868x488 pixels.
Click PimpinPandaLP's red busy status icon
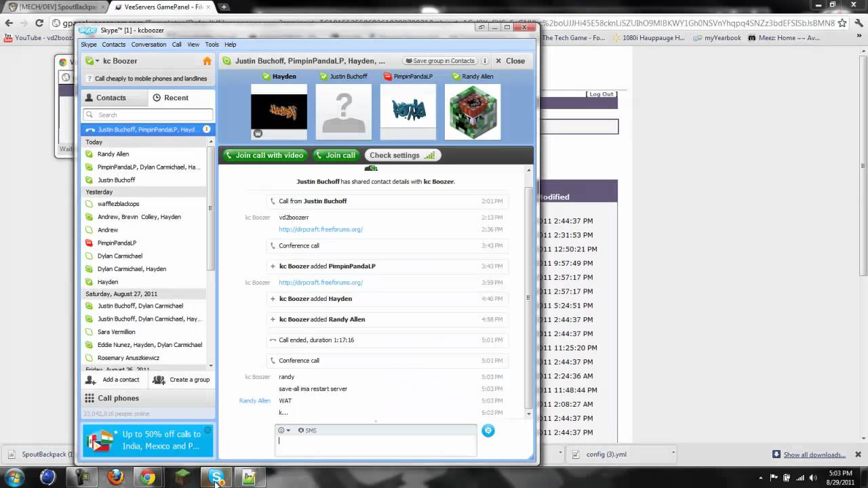pyautogui.click(x=388, y=77)
